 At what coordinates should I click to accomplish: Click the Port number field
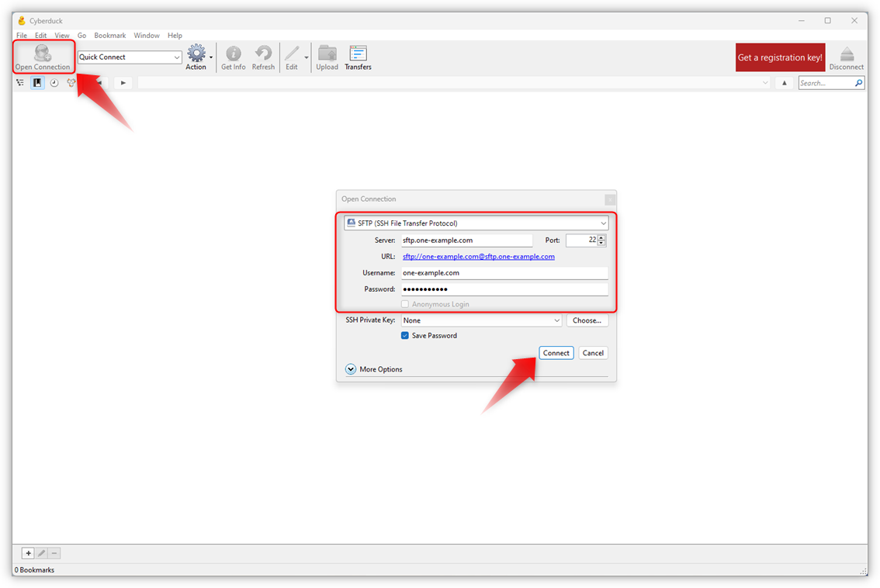[581, 240]
